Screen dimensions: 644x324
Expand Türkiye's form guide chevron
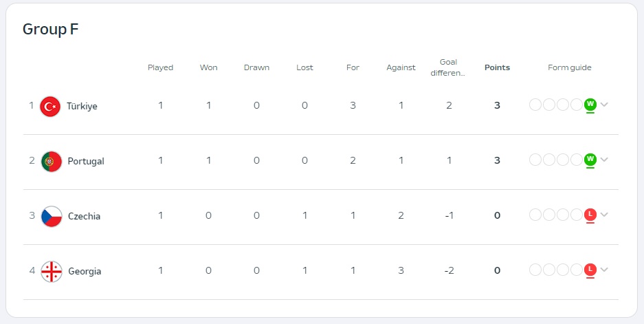[x=603, y=105]
